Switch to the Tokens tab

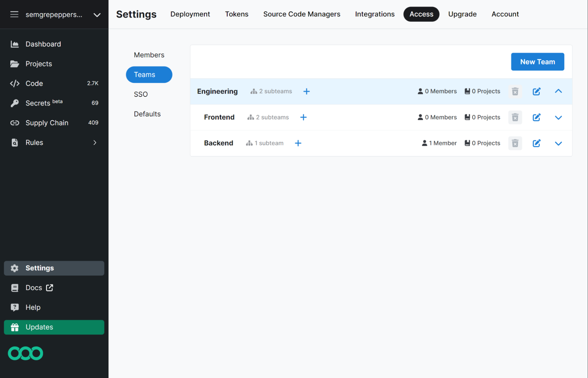click(x=236, y=14)
